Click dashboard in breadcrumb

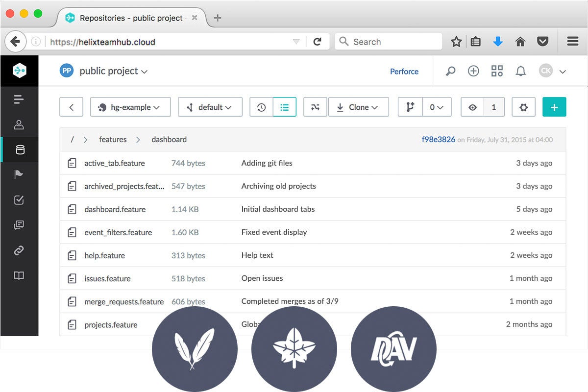point(169,140)
